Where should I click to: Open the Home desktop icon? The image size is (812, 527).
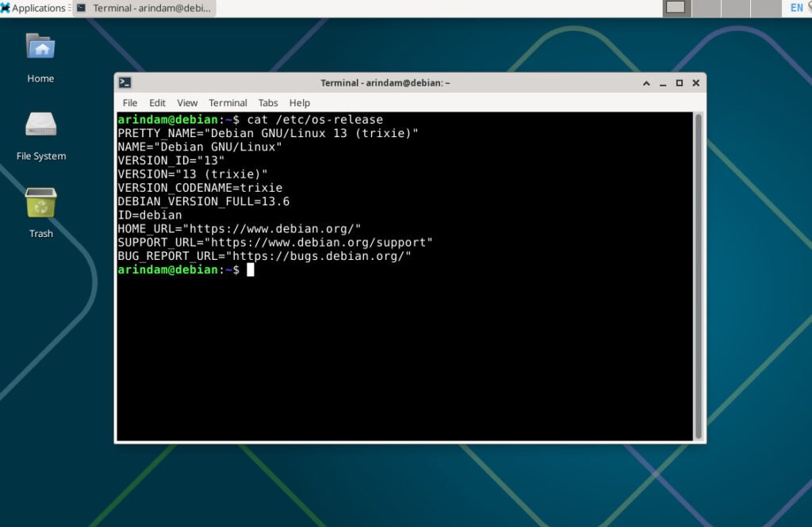[40, 58]
